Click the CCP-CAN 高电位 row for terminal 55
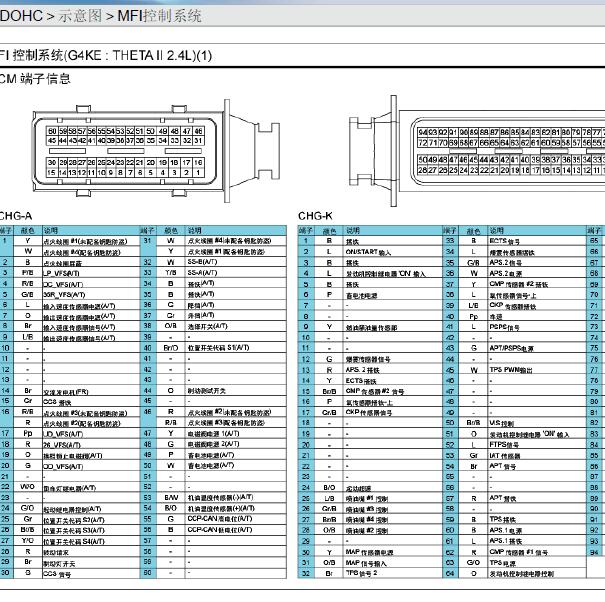 (213, 519)
